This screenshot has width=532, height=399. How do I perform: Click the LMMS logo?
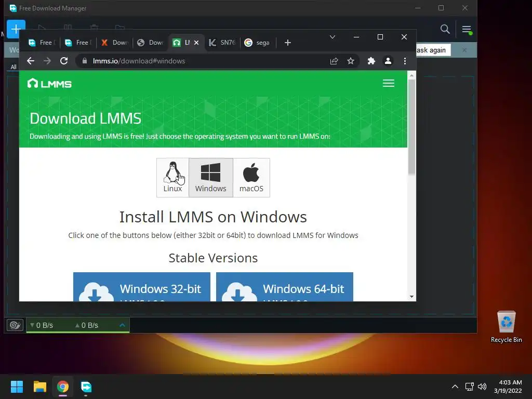[49, 84]
